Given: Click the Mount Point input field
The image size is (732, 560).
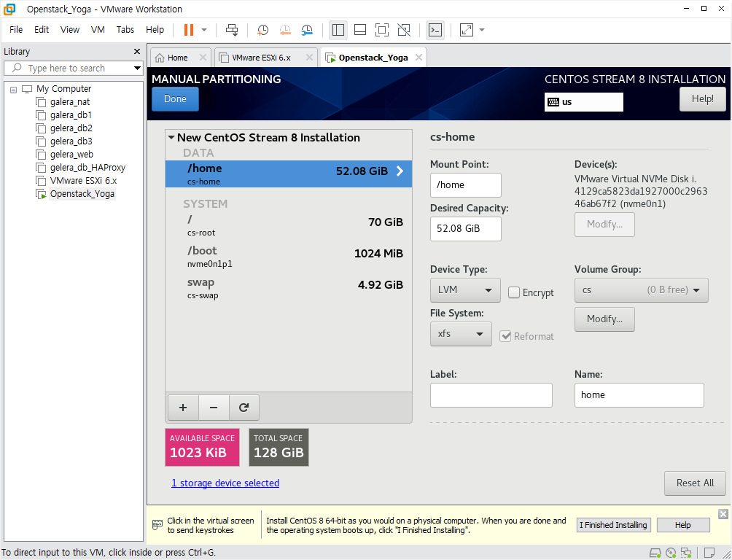Looking at the screenshot, I should pos(465,185).
